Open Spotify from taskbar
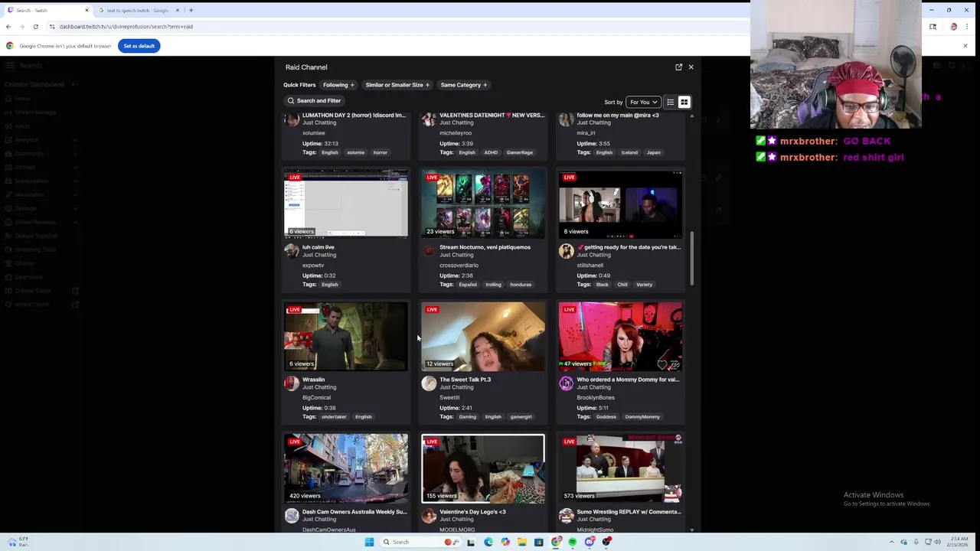 (573, 542)
